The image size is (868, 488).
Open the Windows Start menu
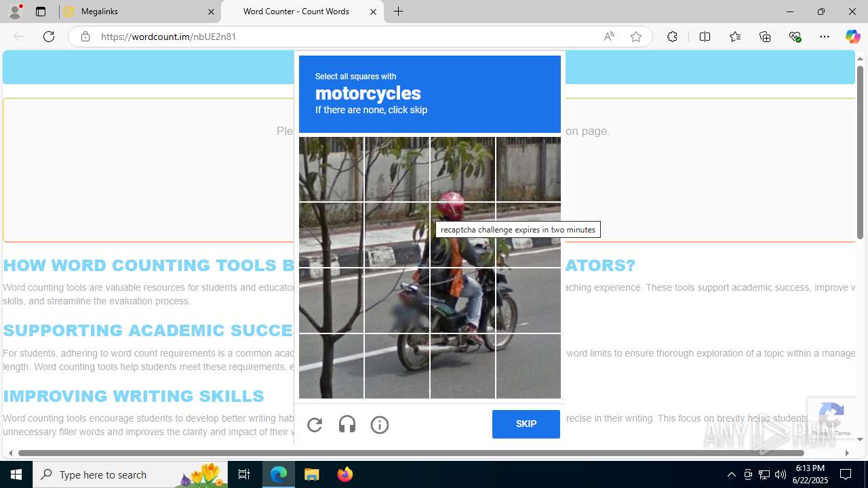[x=16, y=474]
